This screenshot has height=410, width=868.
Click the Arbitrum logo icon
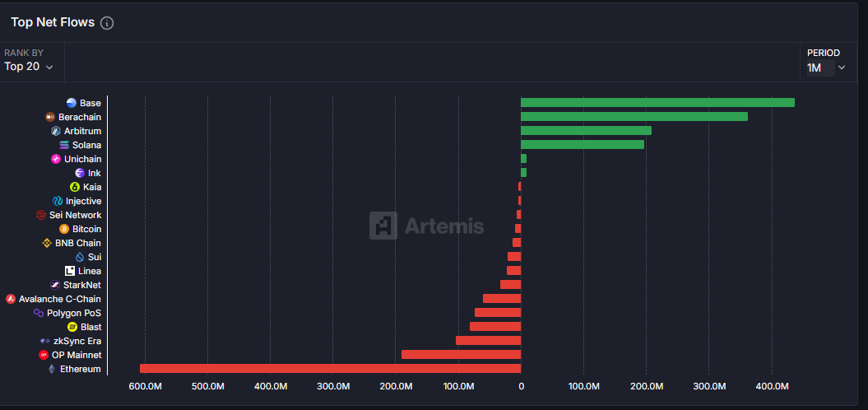click(x=56, y=131)
